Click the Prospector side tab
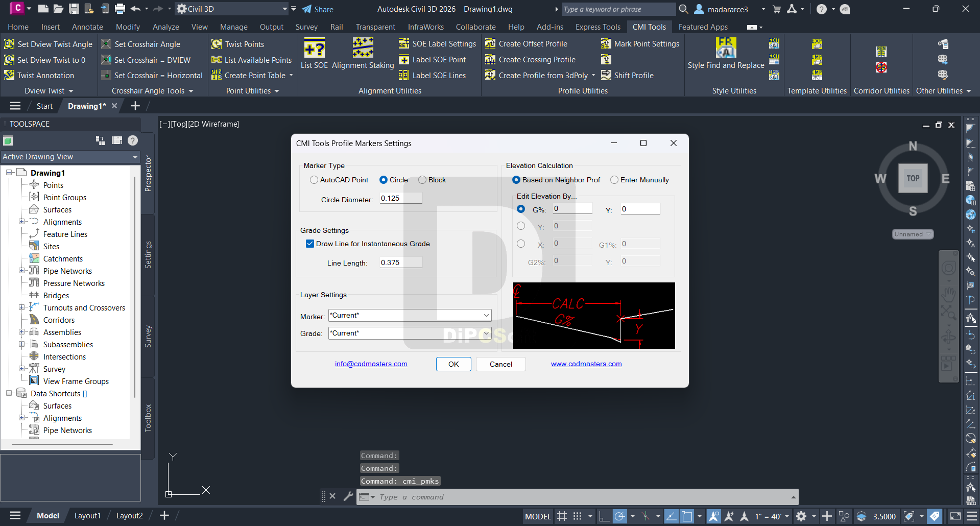Viewport: 980px width, 526px height. (x=148, y=174)
